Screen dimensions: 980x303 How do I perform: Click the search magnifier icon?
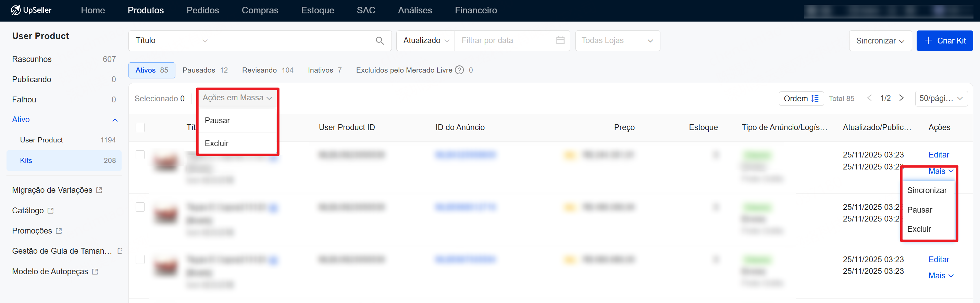[x=379, y=41]
